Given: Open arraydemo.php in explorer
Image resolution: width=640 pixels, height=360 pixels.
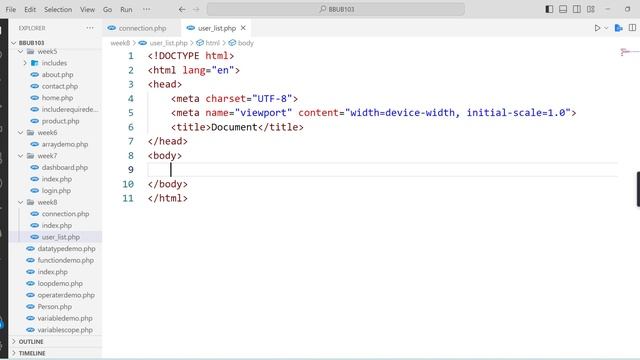Looking at the screenshot, I should click(x=64, y=144).
